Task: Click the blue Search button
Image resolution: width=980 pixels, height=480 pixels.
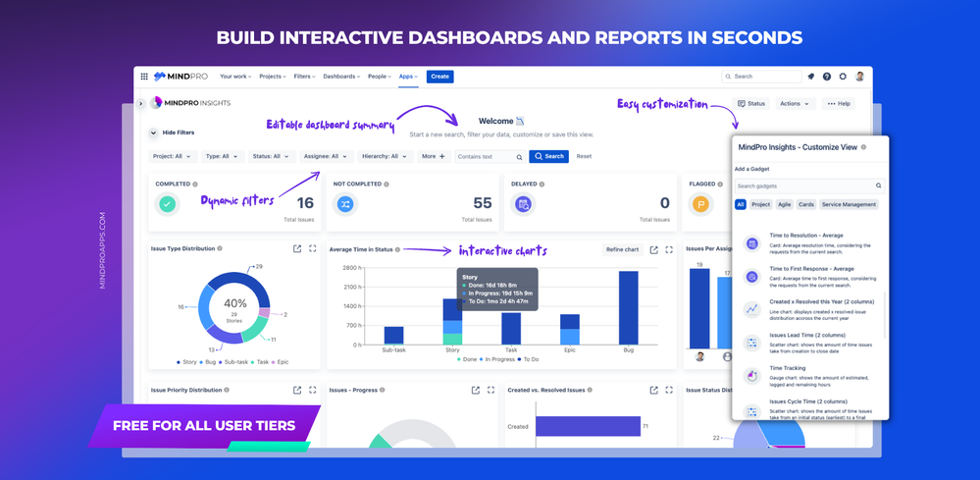Action: coord(548,156)
